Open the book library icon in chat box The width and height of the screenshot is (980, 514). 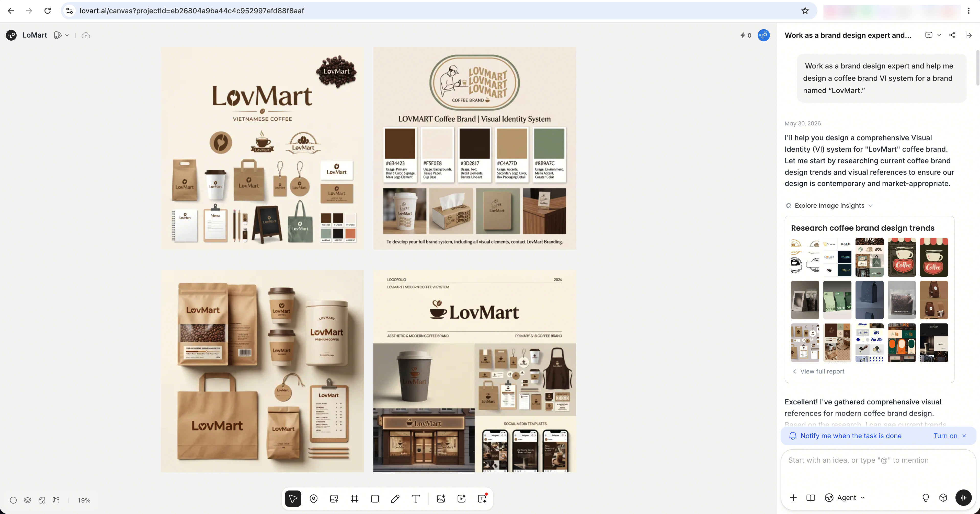click(811, 498)
